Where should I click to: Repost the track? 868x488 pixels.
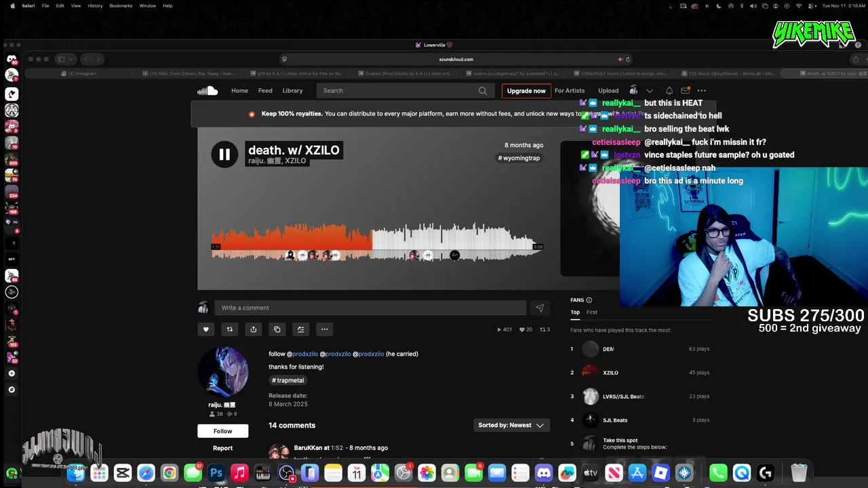point(230,329)
